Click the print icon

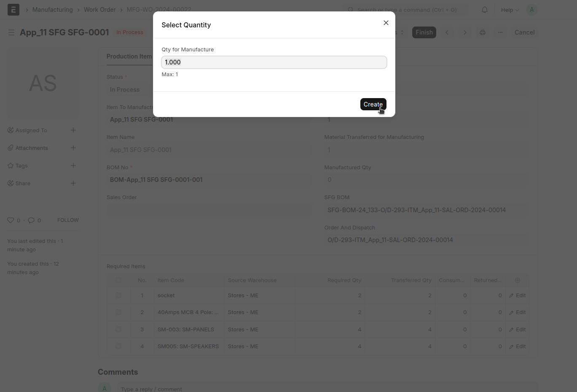click(x=482, y=32)
